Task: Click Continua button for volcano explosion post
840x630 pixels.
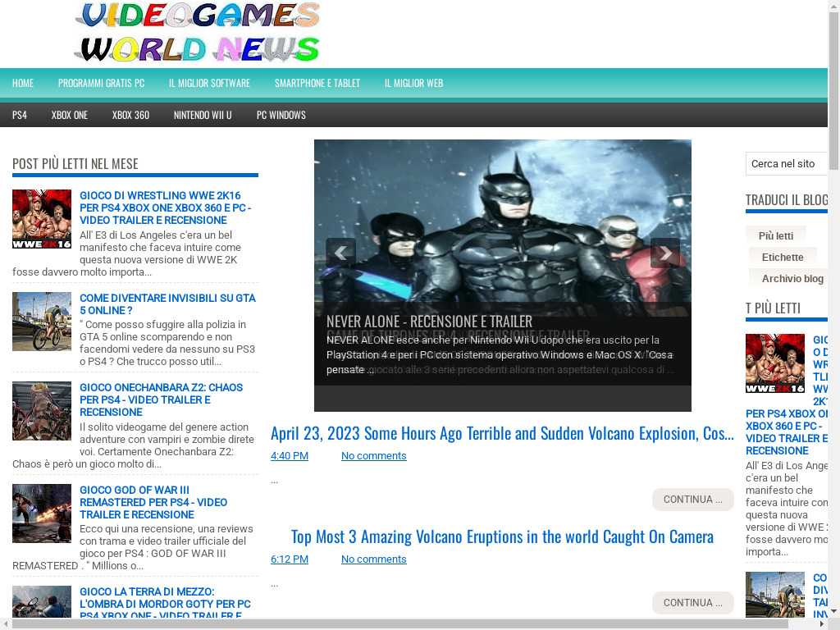Action: pyautogui.click(x=692, y=500)
